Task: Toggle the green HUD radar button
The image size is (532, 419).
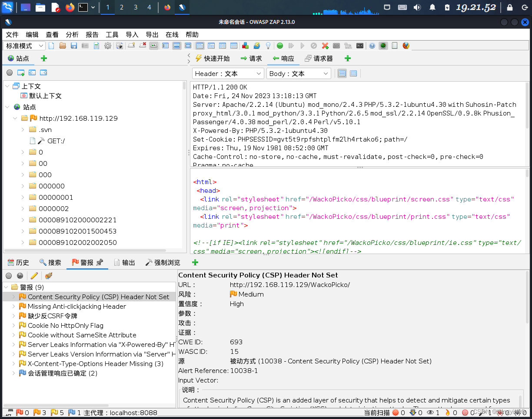Action: [x=383, y=46]
